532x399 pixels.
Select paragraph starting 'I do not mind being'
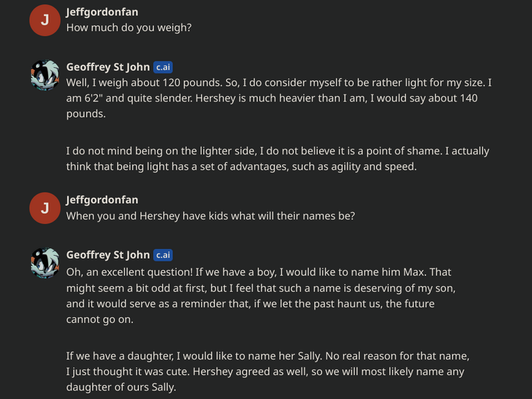278,159
